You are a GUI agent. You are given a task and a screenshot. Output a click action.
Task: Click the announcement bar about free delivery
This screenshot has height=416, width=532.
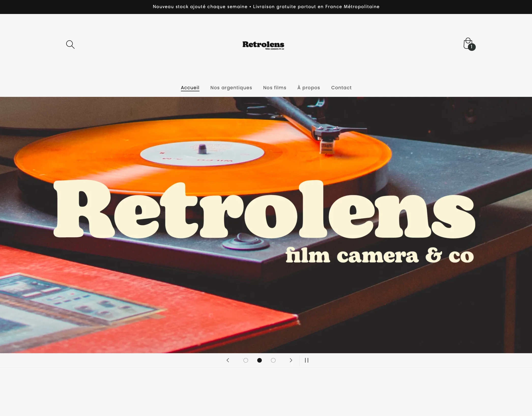click(x=266, y=7)
